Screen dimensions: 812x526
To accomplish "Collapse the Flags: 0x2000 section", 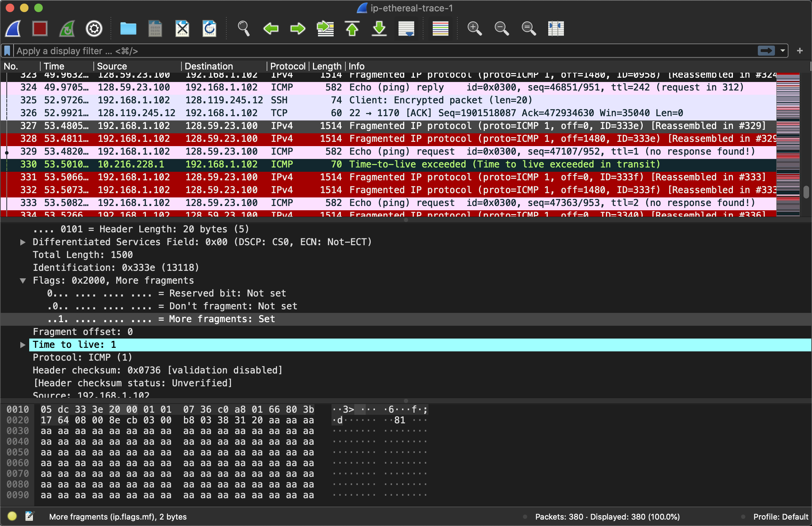I will click(x=23, y=281).
